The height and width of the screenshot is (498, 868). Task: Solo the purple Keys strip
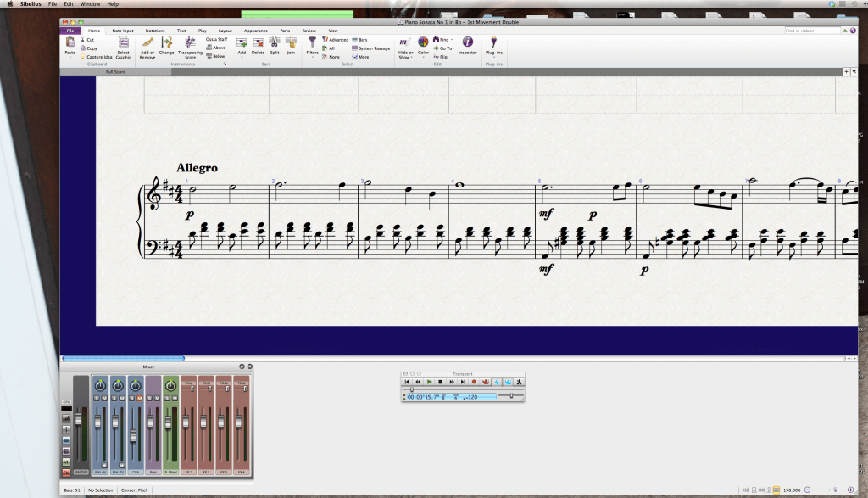[149, 398]
